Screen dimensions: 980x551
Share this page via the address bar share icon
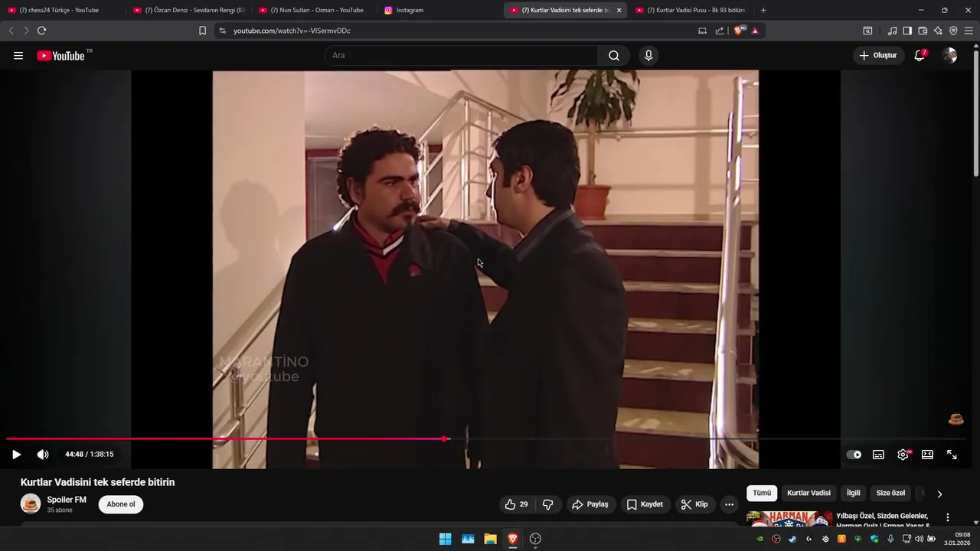720,31
